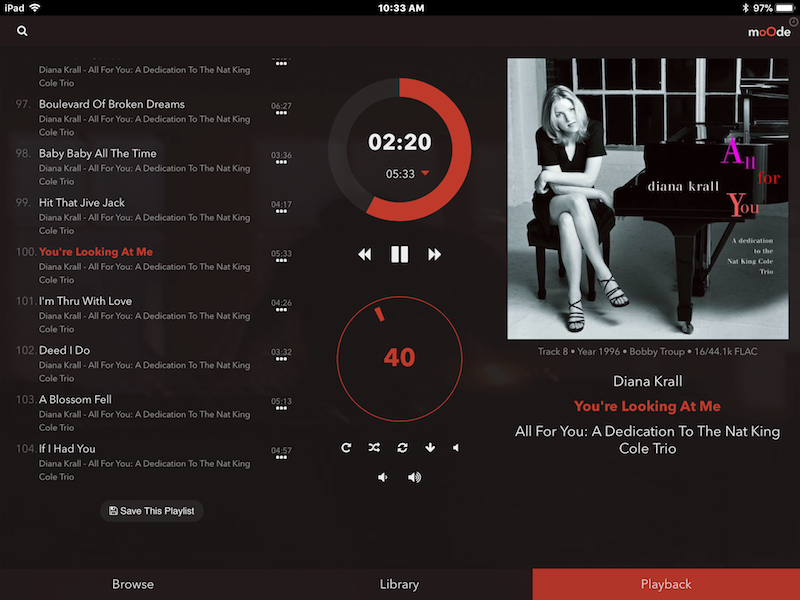The width and height of the screenshot is (800, 600).
Task: Open the menu dots for Hit That Jive Jack
Action: 281,211
